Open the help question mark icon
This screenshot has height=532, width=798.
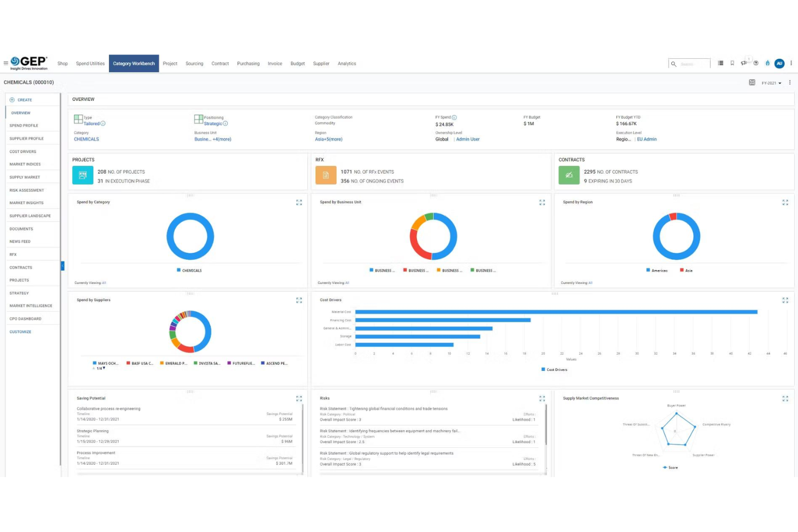click(756, 63)
